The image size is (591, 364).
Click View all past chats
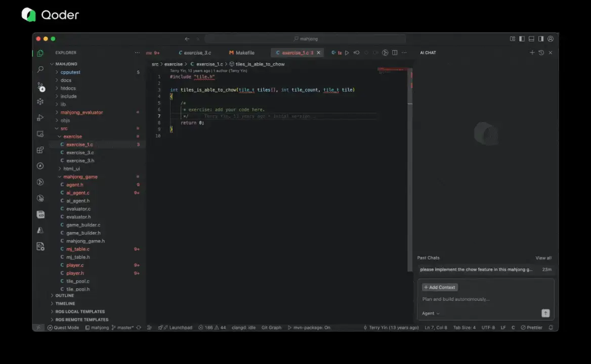[x=543, y=258]
